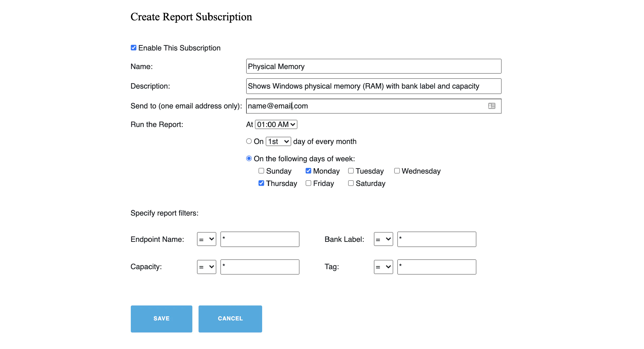The width and height of the screenshot is (644, 349).
Task: Open the Endpoint Name operator dropdown
Action: [x=206, y=239]
